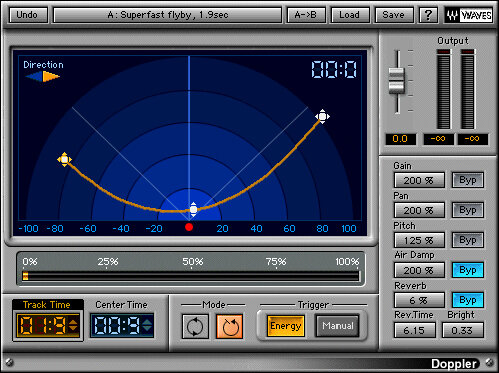Screen dimensions: 499x373
Task: Click the Waves logo
Action: pos(469,15)
